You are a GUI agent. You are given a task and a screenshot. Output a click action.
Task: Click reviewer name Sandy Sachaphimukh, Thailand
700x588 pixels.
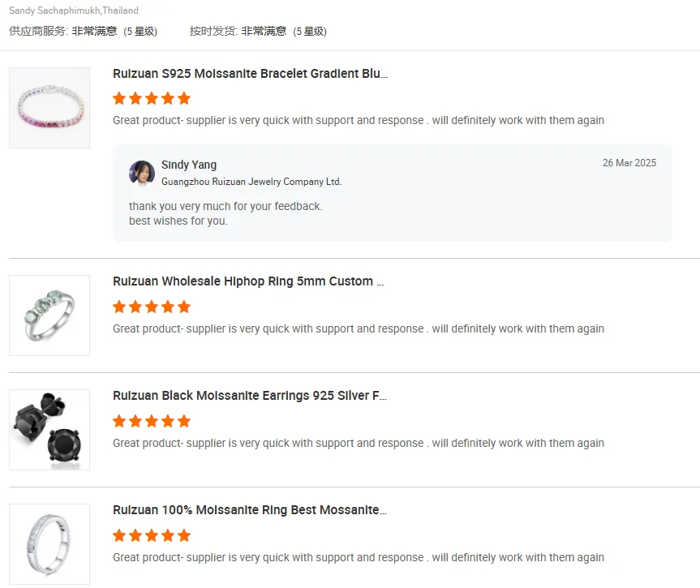click(74, 11)
